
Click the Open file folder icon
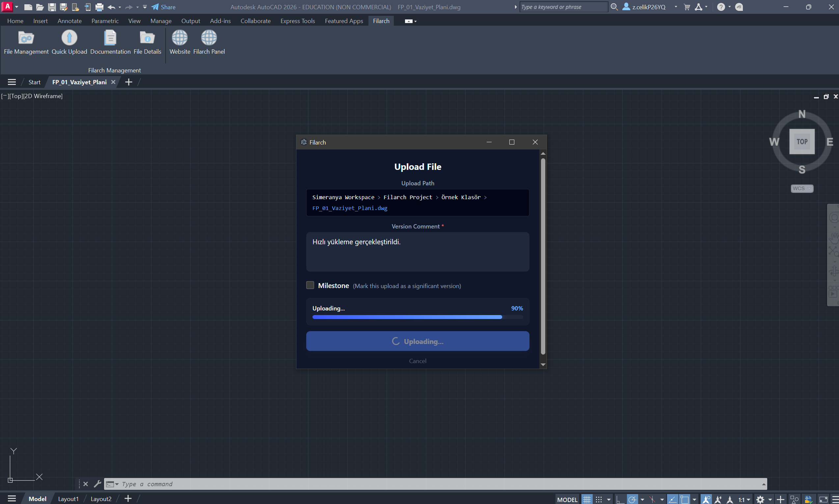tap(40, 7)
